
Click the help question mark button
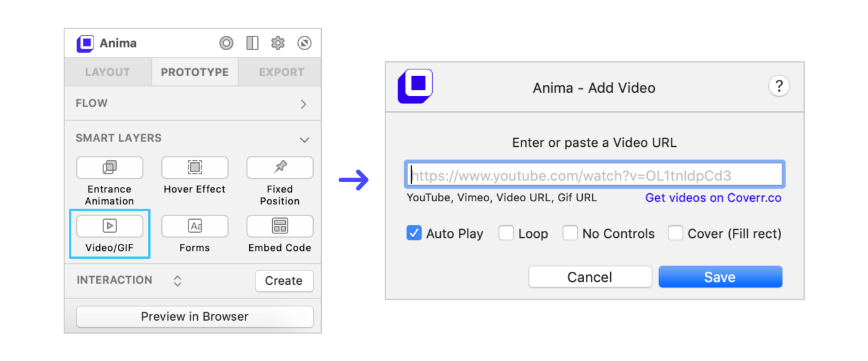coord(779,86)
